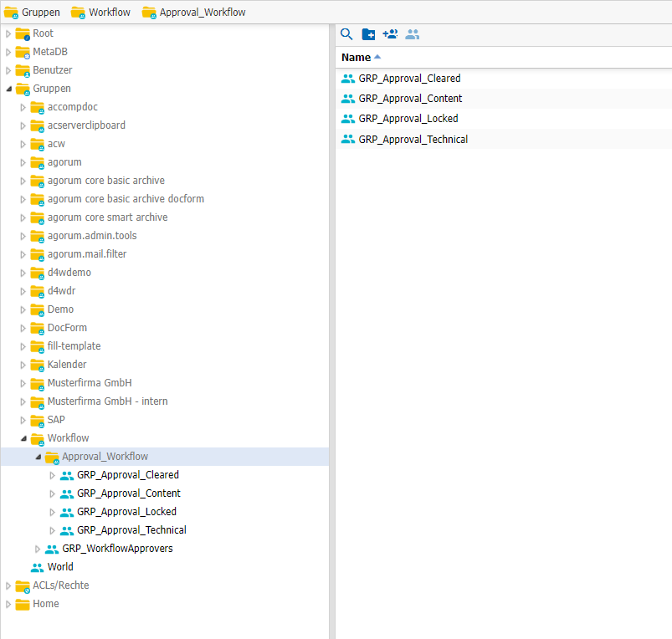
Task: Open Workflow in the breadcrumb path
Action: 110,13
